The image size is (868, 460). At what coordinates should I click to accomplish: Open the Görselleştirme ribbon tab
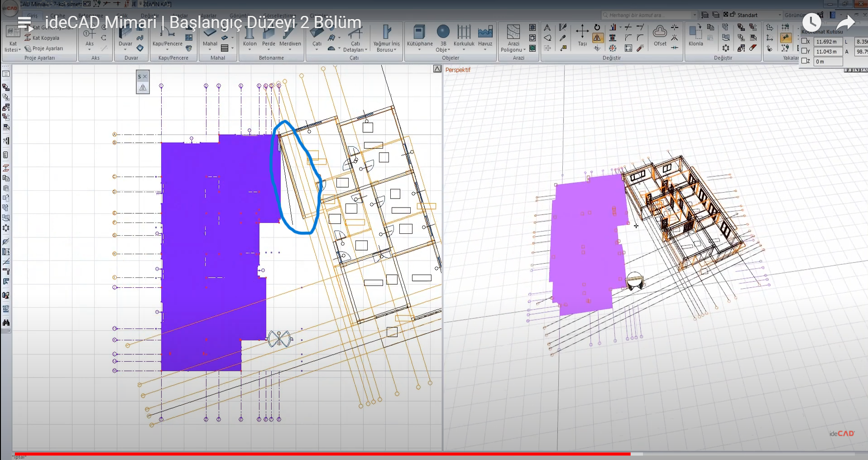pos(278,16)
